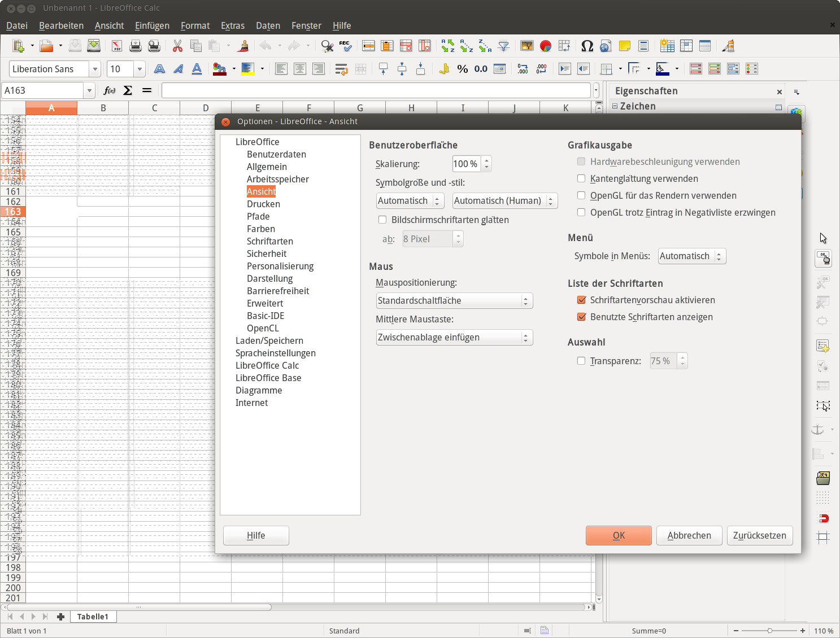This screenshot has width=840, height=638.
Task: Insert image via toolbar icon
Action: [x=527, y=46]
